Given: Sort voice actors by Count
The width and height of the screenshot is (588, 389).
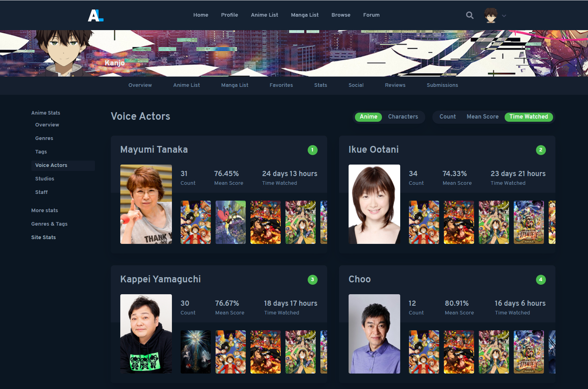Looking at the screenshot, I should pos(447,117).
